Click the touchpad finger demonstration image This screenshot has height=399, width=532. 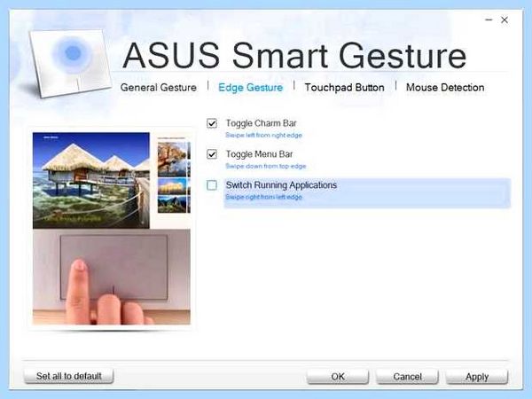click(112, 277)
